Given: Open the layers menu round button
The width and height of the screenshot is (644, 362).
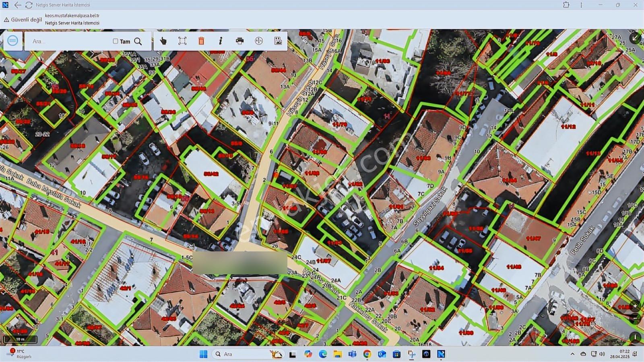Looking at the screenshot, I should (x=12, y=41).
